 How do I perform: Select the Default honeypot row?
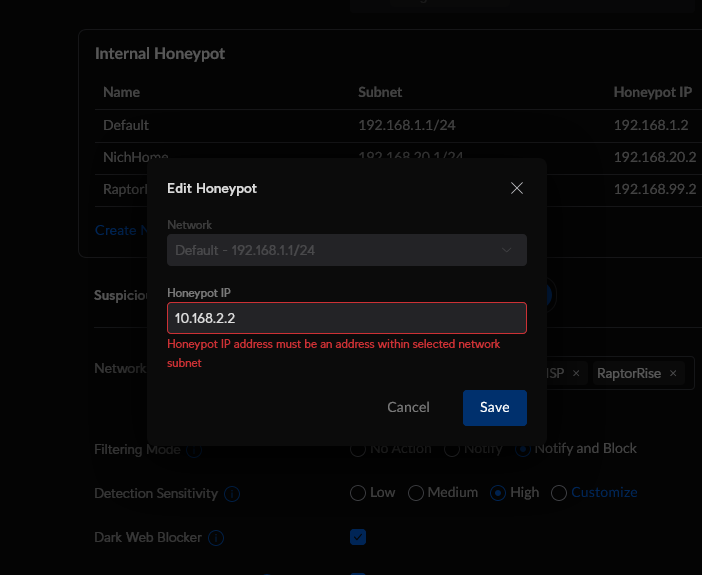pyautogui.click(x=126, y=125)
